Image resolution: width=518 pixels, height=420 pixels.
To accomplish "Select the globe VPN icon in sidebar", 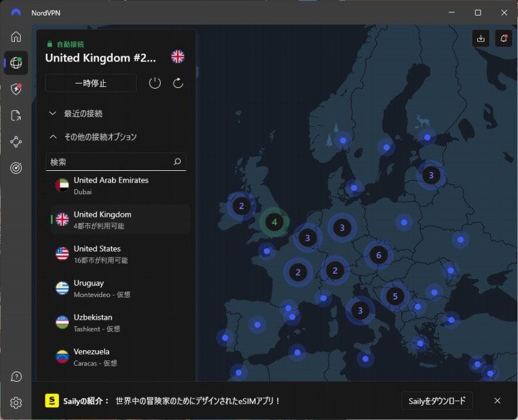I will pyautogui.click(x=16, y=62).
